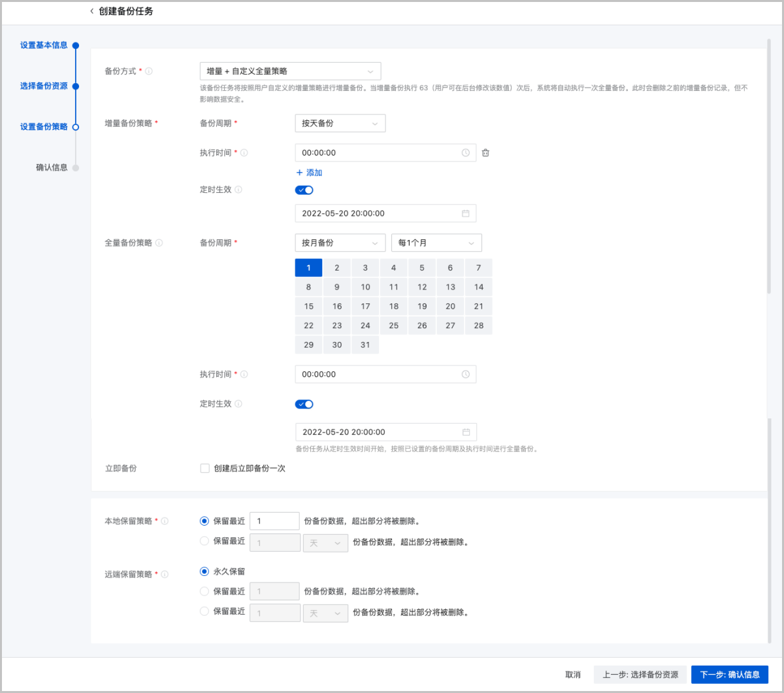784x693 pixels.
Task: Click the right-side vertical scrollbar
Action: 769,163
